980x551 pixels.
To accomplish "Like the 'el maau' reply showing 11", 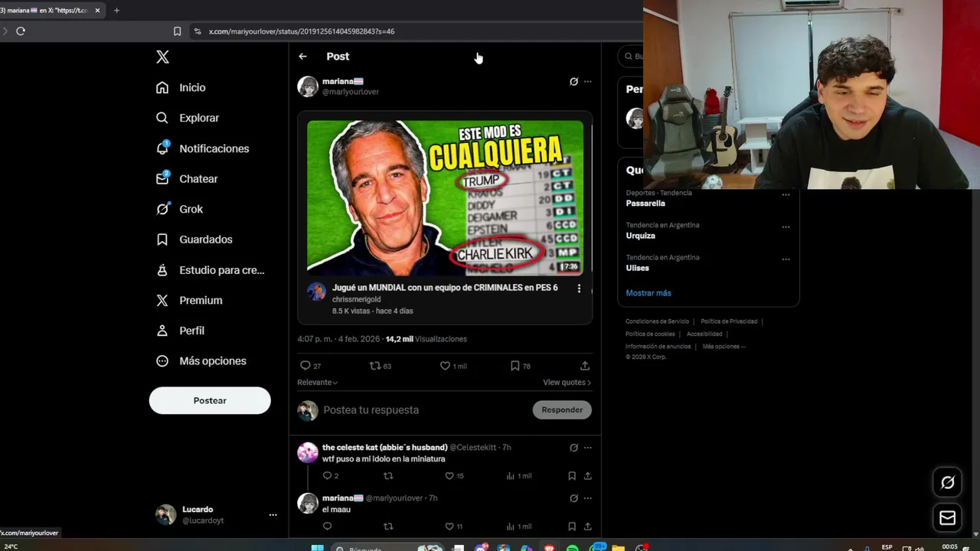I will click(x=455, y=527).
